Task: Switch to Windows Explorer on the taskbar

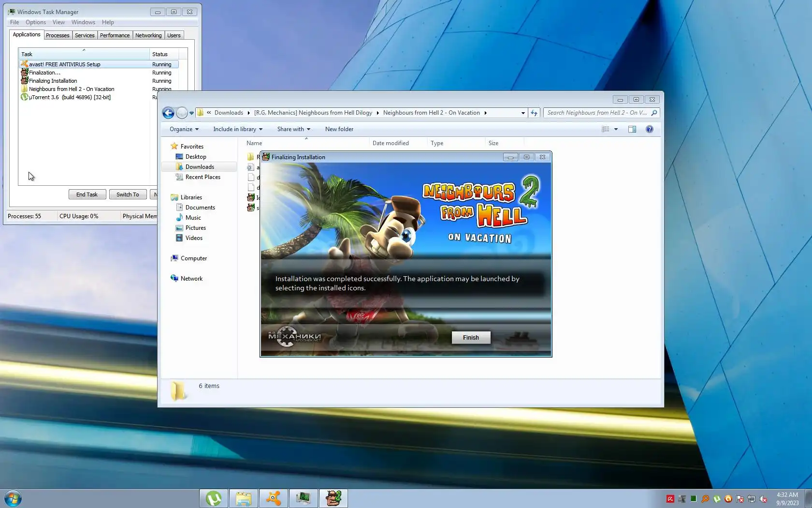Action: (x=244, y=498)
